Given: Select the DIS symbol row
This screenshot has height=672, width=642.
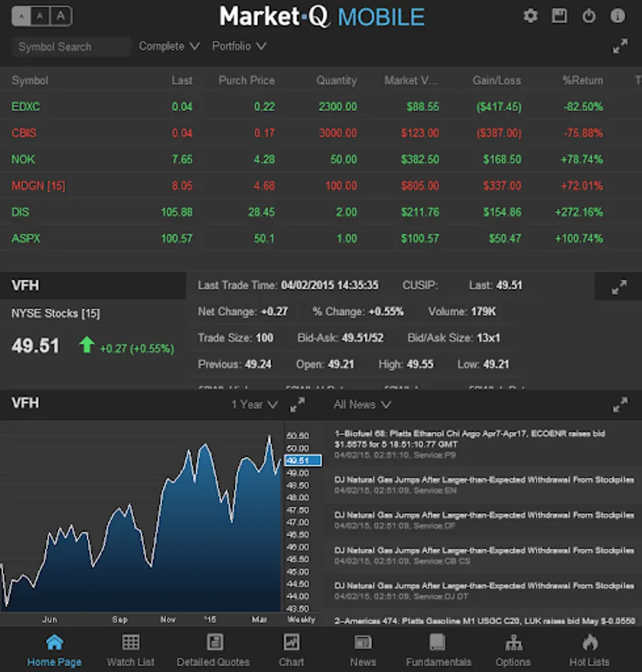Looking at the screenshot, I should pyautogui.click(x=321, y=212).
